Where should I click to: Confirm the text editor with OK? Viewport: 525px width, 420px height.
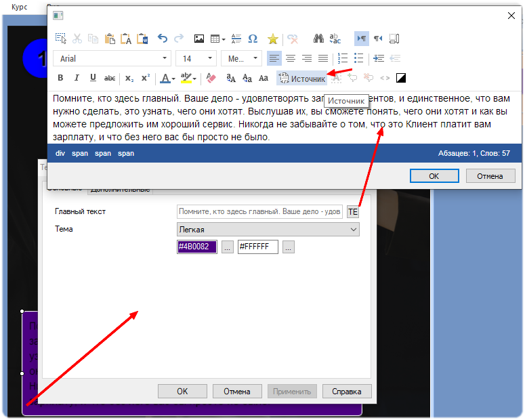434,176
